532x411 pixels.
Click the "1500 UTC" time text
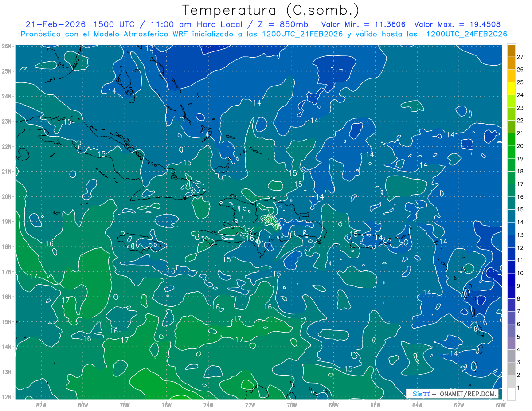pyautogui.click(x=113, y=24)
